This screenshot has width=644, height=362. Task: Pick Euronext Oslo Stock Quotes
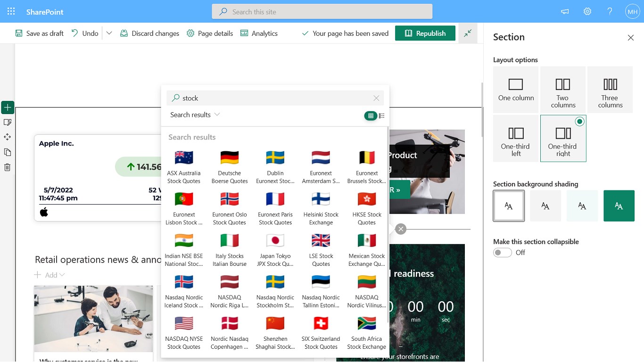tap(230, 208)
